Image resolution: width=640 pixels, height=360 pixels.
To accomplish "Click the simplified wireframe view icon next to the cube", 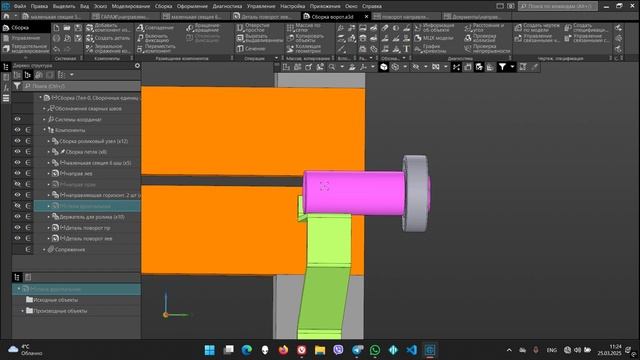I will coord(395,67).
